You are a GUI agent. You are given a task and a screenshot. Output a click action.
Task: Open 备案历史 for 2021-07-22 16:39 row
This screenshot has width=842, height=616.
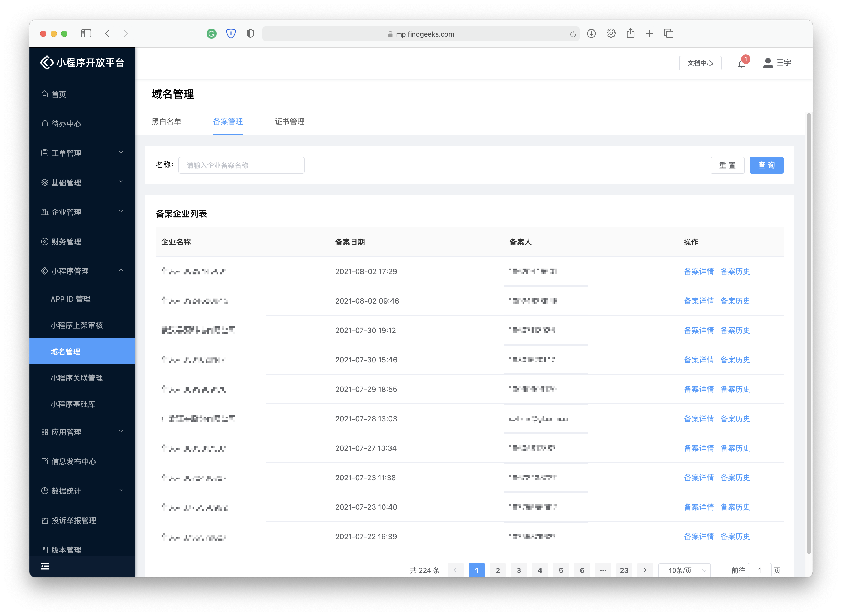(735, 537)
